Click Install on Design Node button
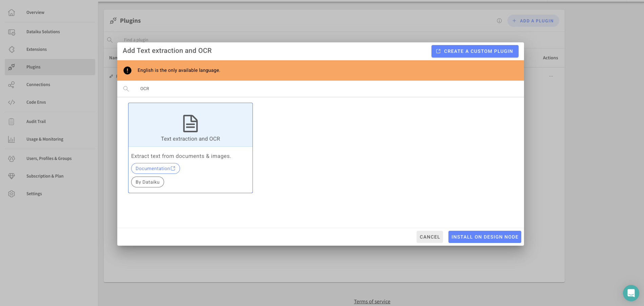Image resolution: width=644 pixels, height=306 pixels. [x=485, y=237]
